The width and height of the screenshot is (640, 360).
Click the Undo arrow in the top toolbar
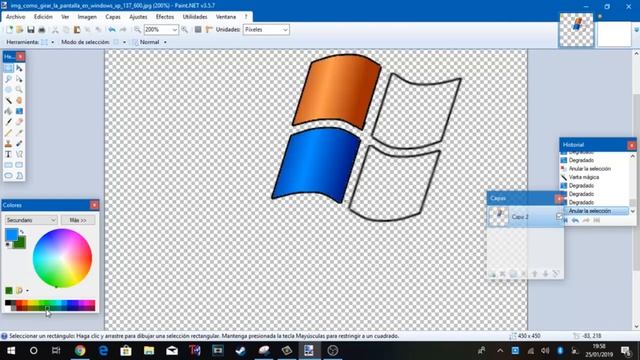point(112,30)
